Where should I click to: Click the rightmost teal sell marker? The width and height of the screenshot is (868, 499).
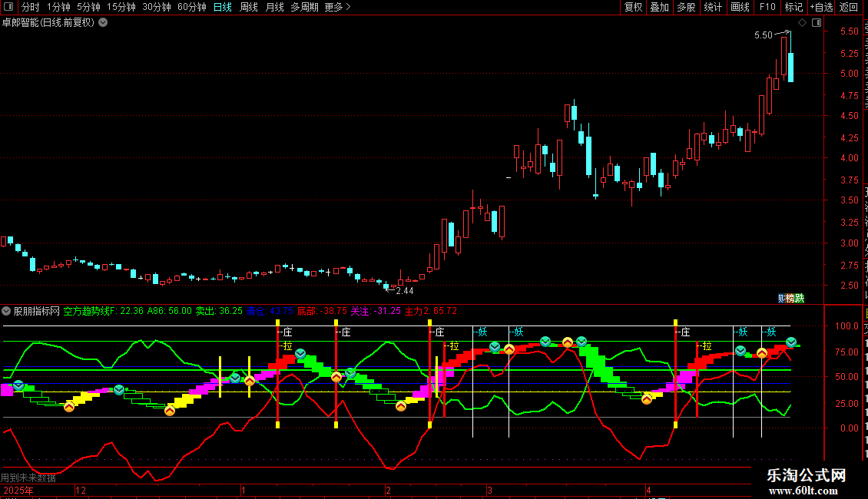[x=791, y=342]
